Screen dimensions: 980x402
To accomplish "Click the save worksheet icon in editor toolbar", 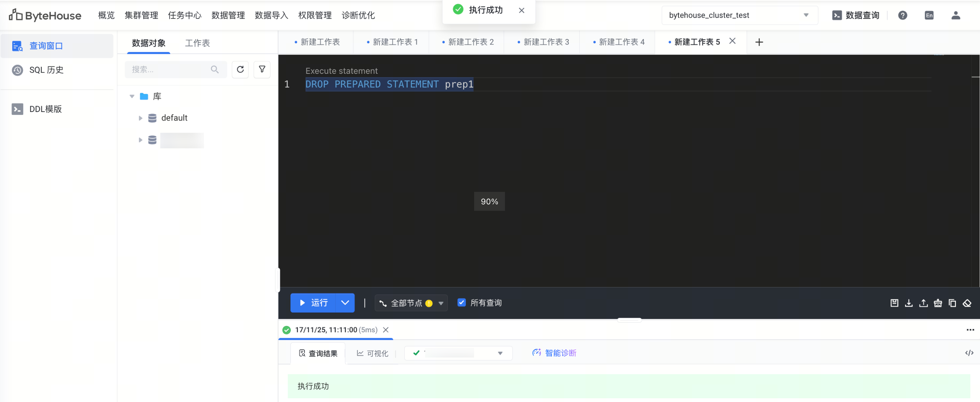I will [x=894, y=303].
